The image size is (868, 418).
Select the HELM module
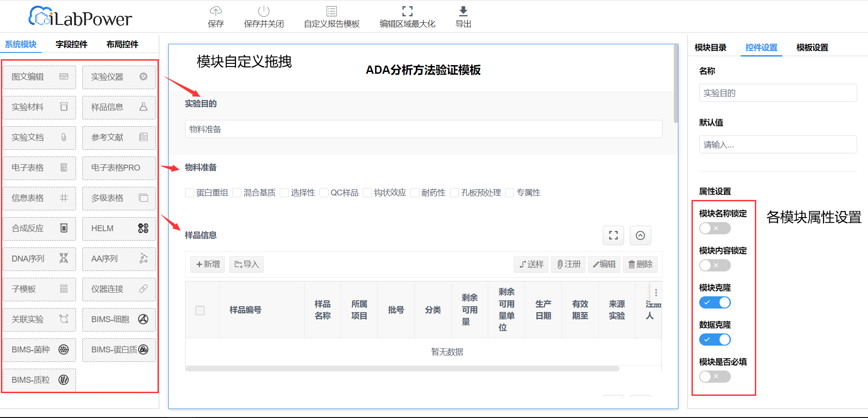[x=119, y=228]
